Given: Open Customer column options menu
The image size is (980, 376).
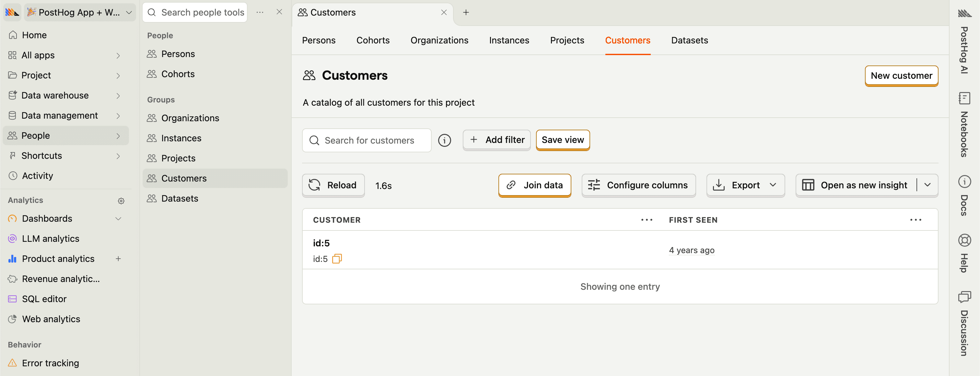Looking at the screenshot, I should point(646,220).
